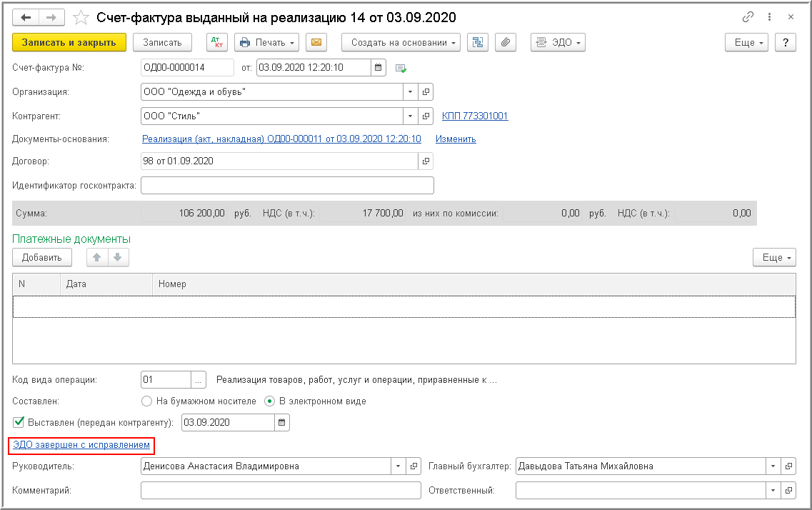The height and width of the screenshot is (510, 812).
Task: Open КПП 773301001 link
Action: [x=475, y=116]
